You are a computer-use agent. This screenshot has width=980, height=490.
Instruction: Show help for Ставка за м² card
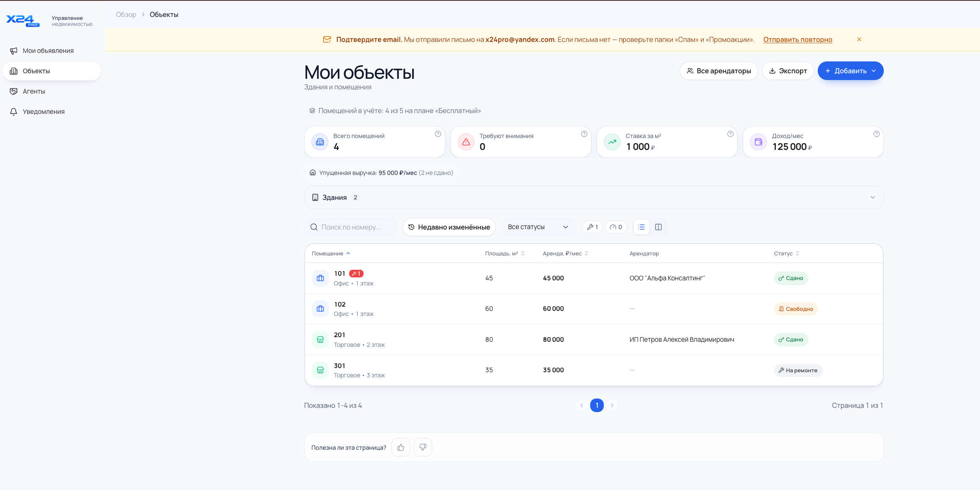pos(730,134)
